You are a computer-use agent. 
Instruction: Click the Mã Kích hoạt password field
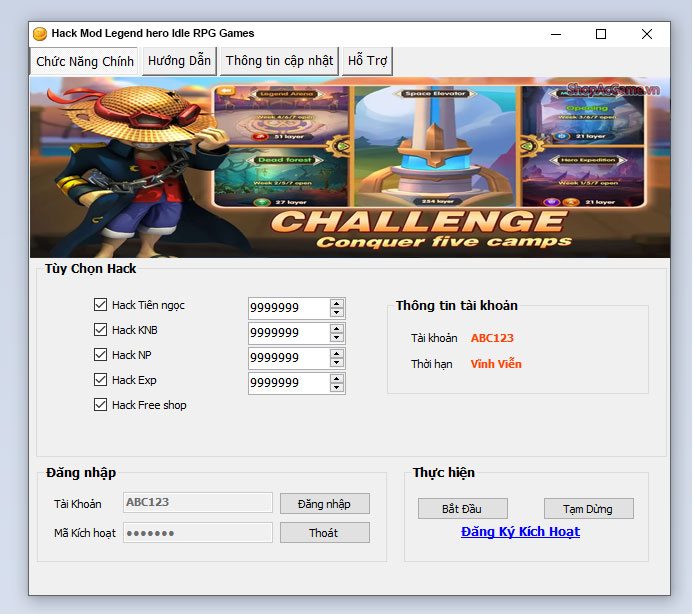198,533
